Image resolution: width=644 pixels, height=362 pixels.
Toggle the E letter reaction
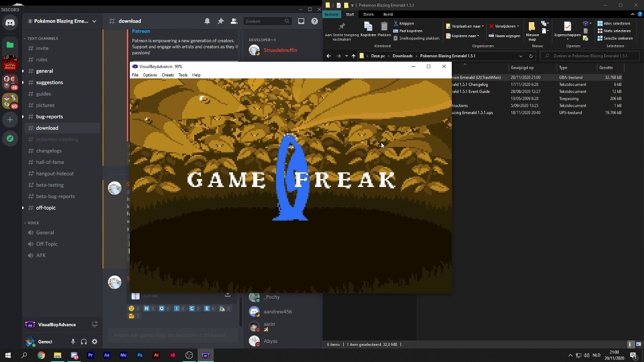(209, 308)
